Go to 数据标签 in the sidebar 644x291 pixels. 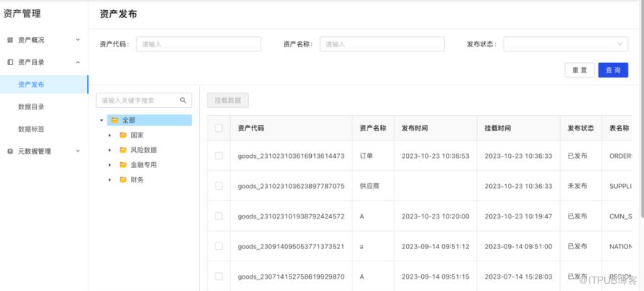(x=31, y=129)
